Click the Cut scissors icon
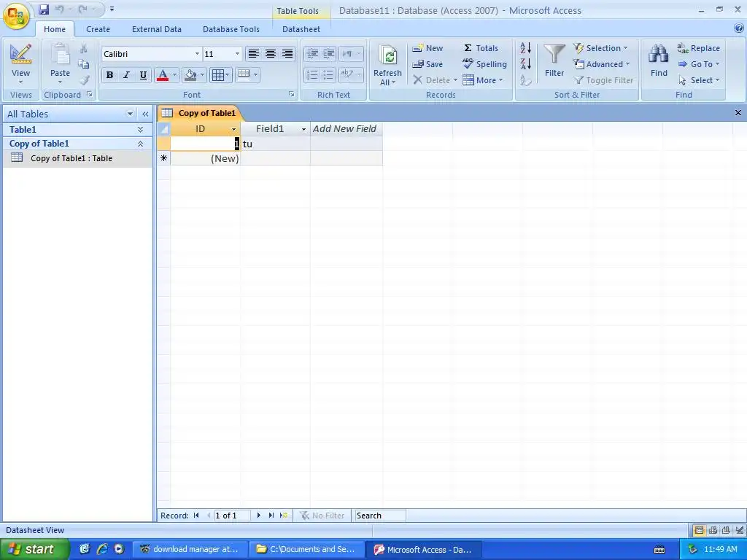 pos(83,49)
